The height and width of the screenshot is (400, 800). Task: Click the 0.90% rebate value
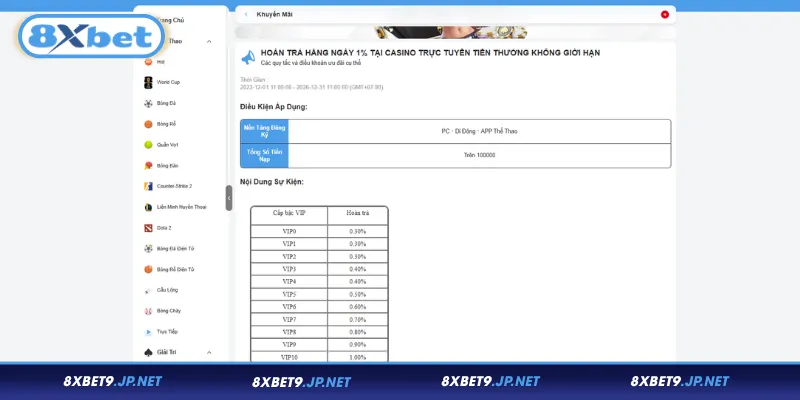[x=358, y=345]
